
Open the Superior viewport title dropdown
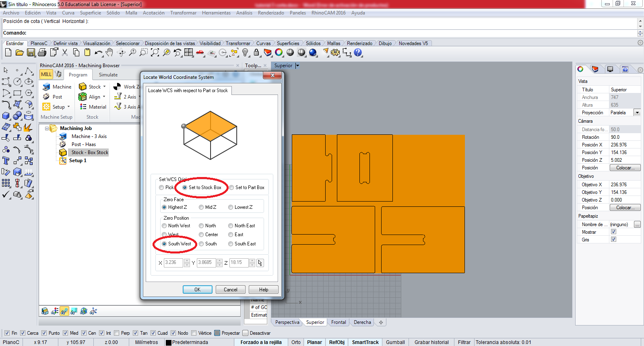click(x=297, y=66)
